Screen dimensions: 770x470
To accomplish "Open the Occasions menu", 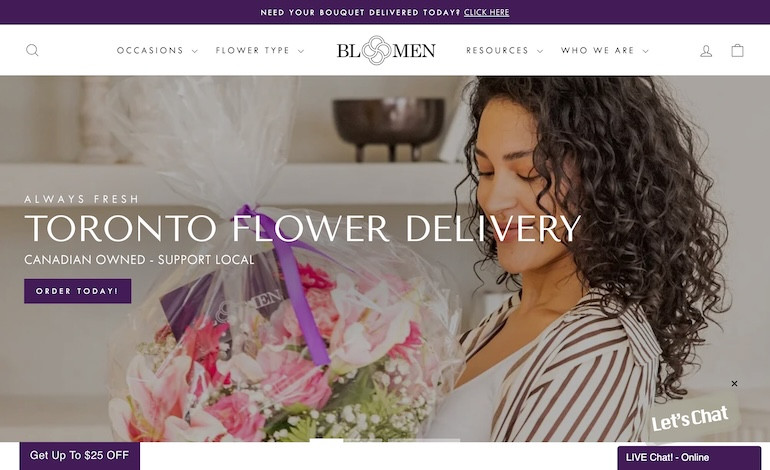I will click(150, 51).
